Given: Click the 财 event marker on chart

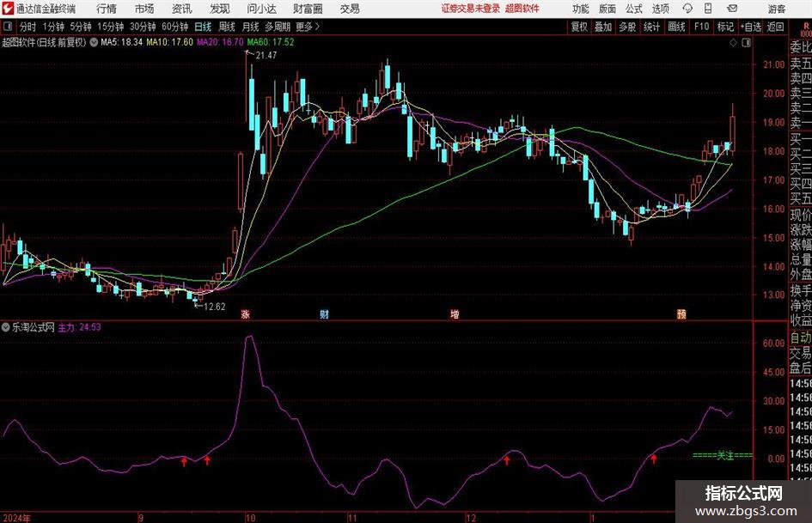Looking at the screenshot, I should (324, 314).
